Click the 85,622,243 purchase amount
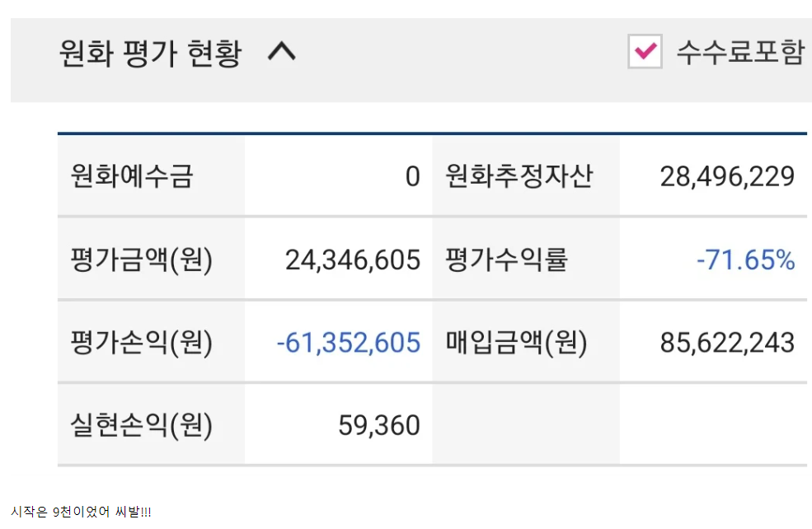Viewport: 812px width, 529px height. 727,343
